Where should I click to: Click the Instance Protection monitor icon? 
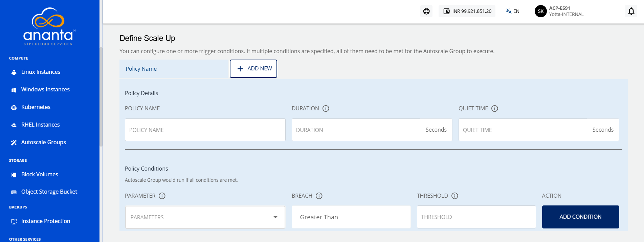click(14, 221)
